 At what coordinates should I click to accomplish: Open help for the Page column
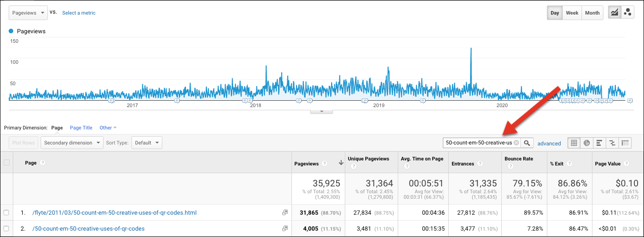coord(42,163)
